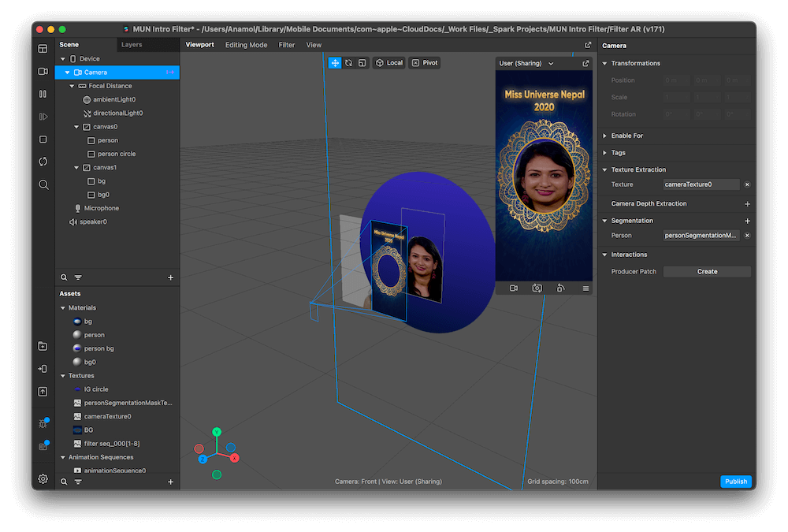This screenshot has width=788, height=532.
Task: Toggle the Pivot mode button
Action: pyautogui.click(x=425, y=63)
